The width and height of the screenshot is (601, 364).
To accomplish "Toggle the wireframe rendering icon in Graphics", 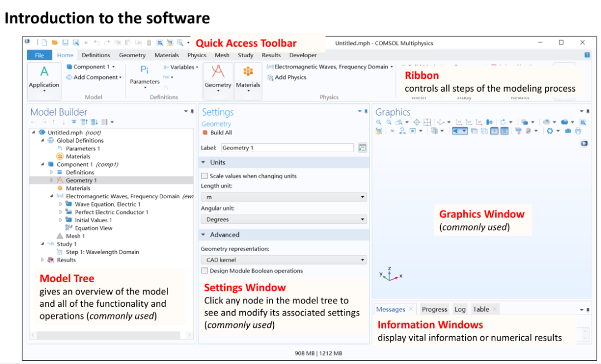I will [484, 131].
